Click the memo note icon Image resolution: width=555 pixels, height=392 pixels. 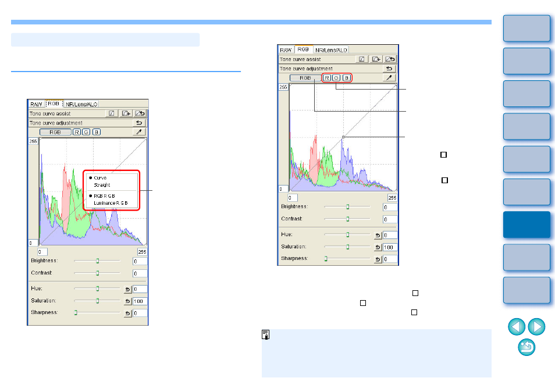click(x=265, y=334)
